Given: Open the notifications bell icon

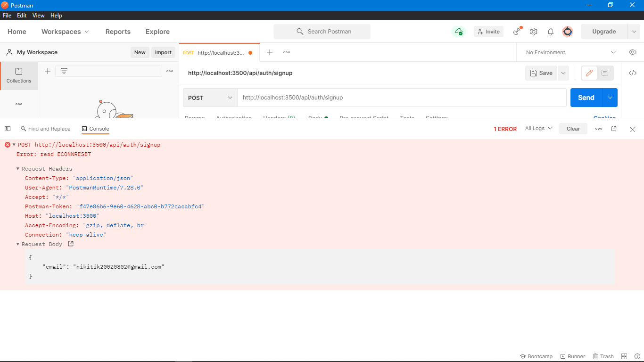Looking at the screenshot, I should click(551, 32).
